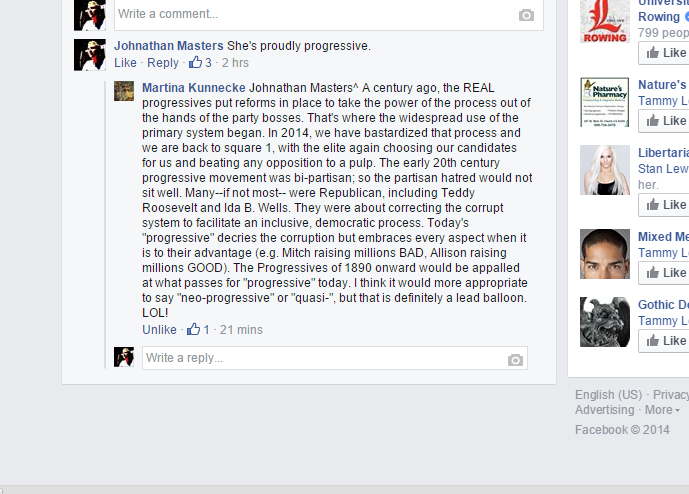Click thumbs-up count on Martina Kunnecke reply

point(198,330)
